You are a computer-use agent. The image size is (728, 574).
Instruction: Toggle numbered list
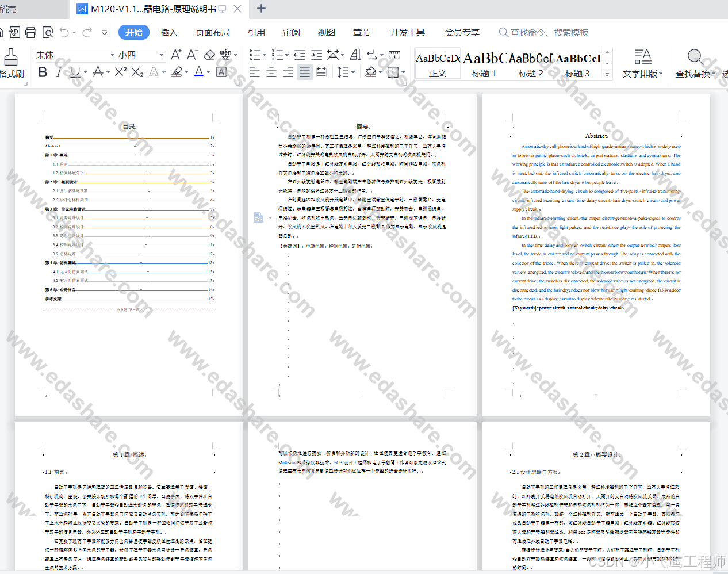click(277, 55)
